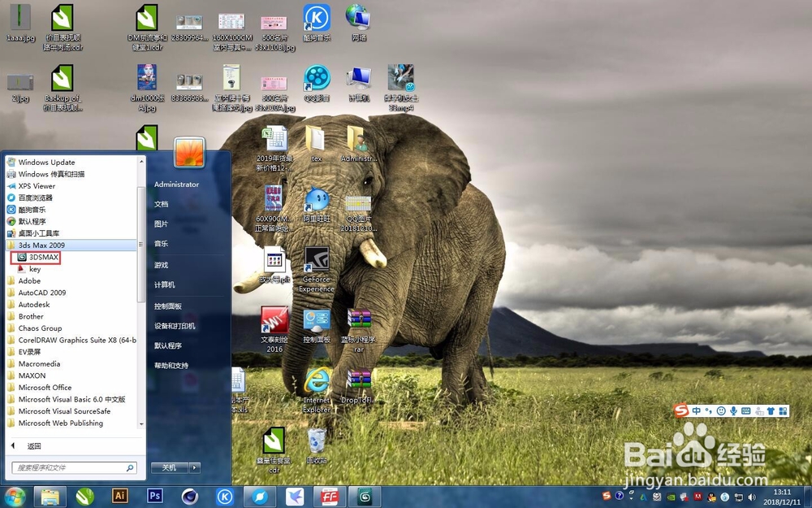Screen dimensions: 812x508
Task: Expand CorelDRAW Graphics Suite X8 folder
Action: (71, 341)
